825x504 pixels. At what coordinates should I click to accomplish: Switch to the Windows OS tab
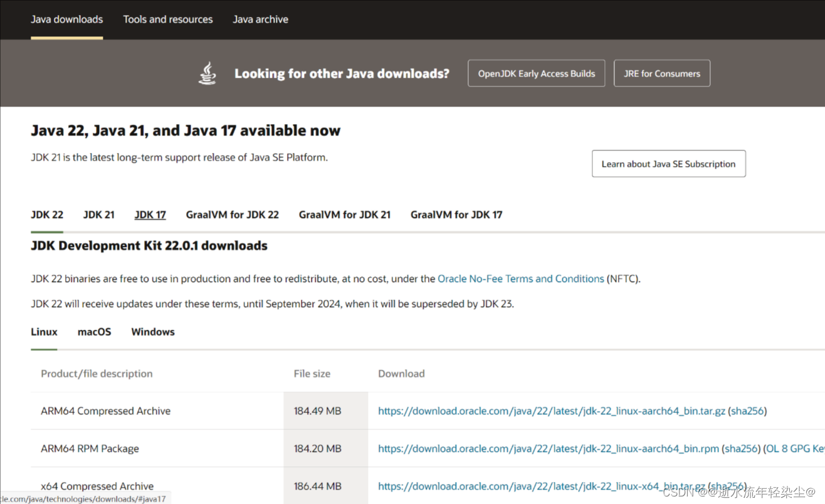[x=153, y=332]
